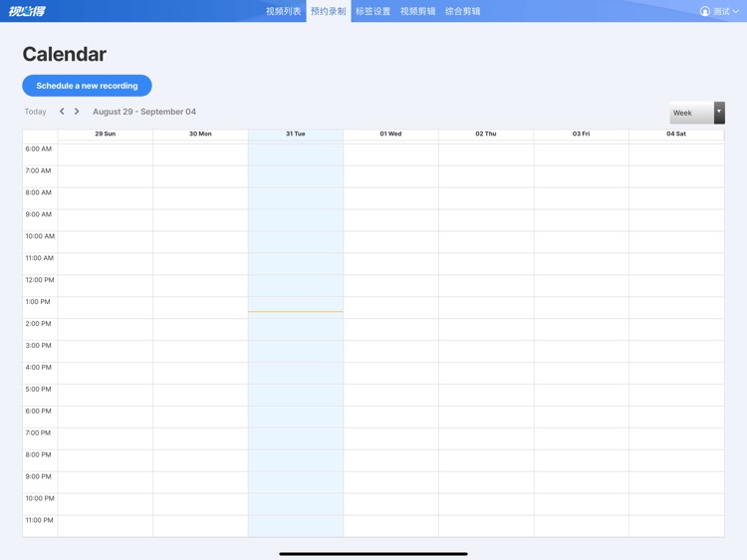
Task: Go to the 综合剪辑 tab
Action: coord(462,11)
